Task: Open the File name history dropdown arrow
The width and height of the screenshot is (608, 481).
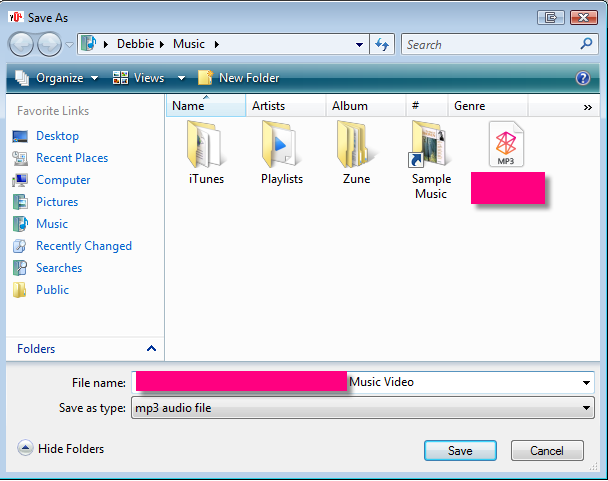Action: click(586, 382)
